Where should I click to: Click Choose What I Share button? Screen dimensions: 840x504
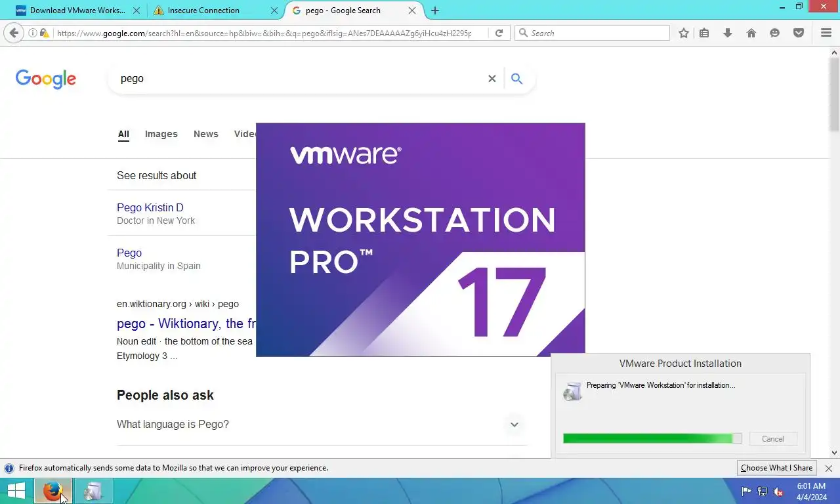pos(776,468)
